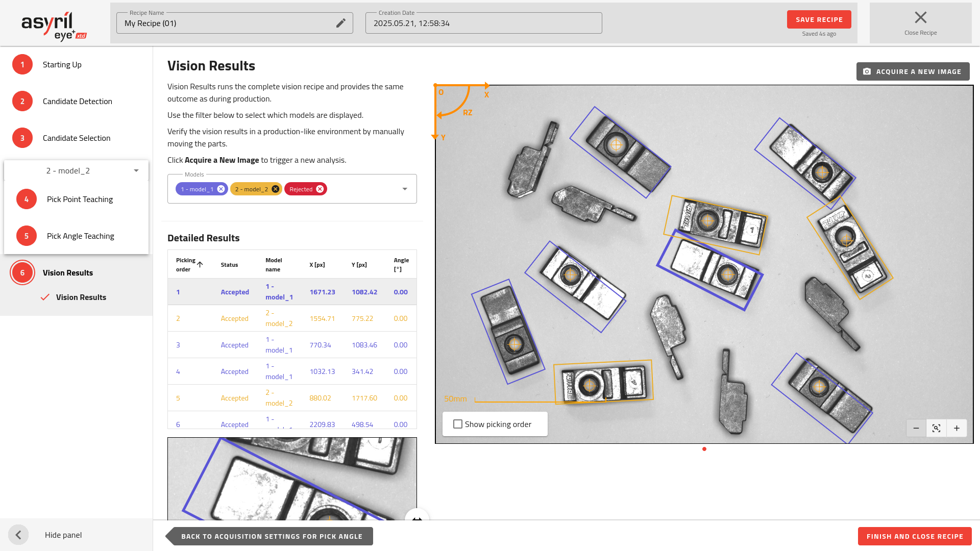Go to Starting Up step
The height and width of the screenshot is (551, 980).
coord(62,65)
